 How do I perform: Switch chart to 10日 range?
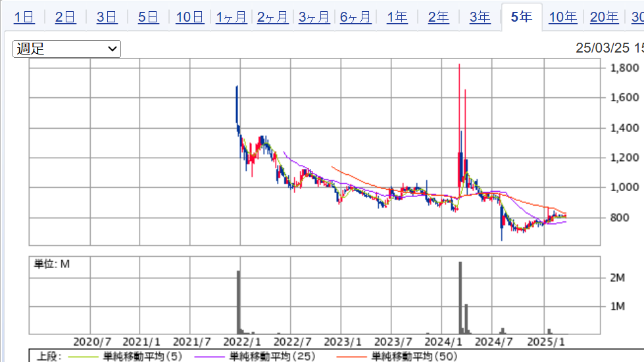click(x=189, y=17)
